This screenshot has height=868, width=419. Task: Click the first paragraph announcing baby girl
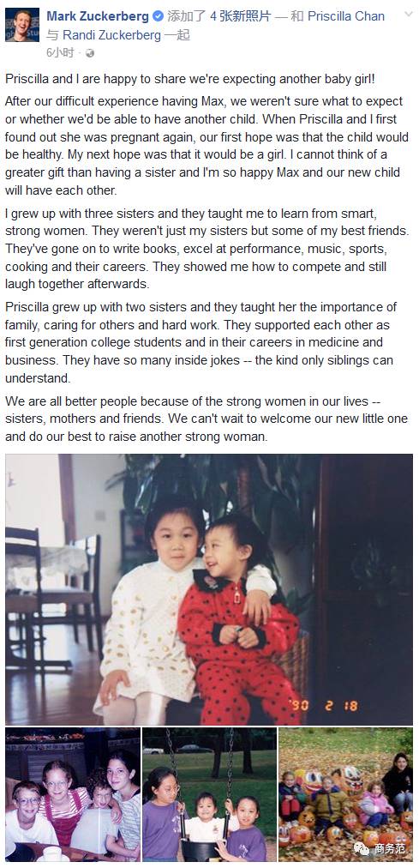pos(190,79)
